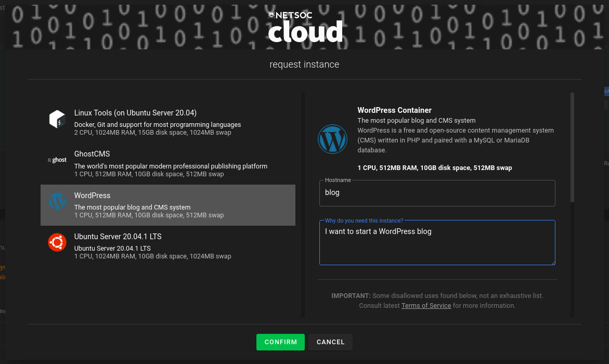Click the details panel vertical scrollbar
Viewport: 609px width, 364px height.
572,147
